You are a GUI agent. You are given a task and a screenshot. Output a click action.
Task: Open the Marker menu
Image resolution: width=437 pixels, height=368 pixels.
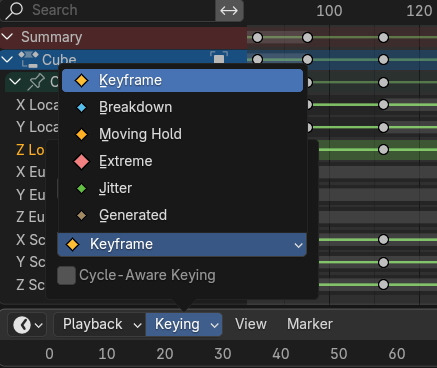point(310,324)
